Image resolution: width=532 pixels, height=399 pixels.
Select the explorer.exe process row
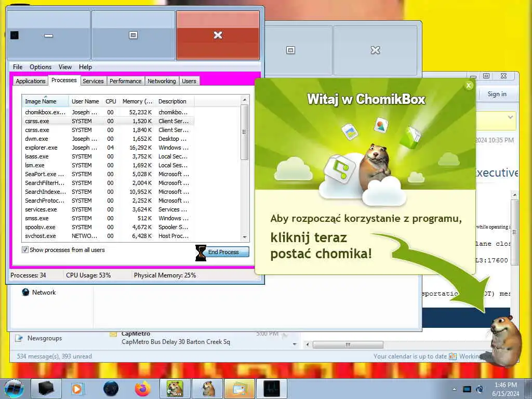108,148
